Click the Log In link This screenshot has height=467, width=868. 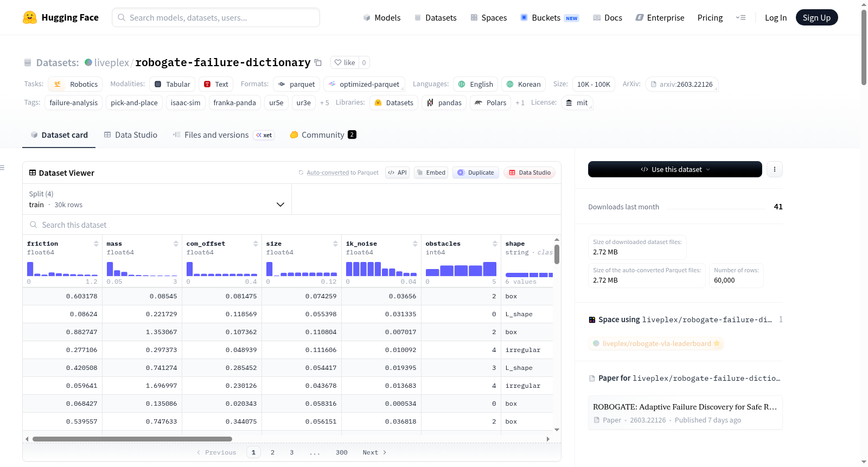776,18
